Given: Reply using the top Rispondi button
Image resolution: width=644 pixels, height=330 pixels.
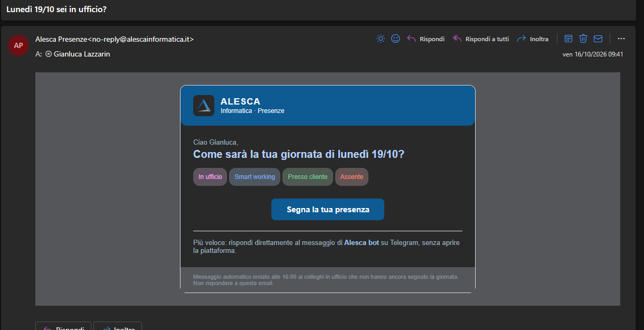Looking at the screenshot, I should click(426, 39).
